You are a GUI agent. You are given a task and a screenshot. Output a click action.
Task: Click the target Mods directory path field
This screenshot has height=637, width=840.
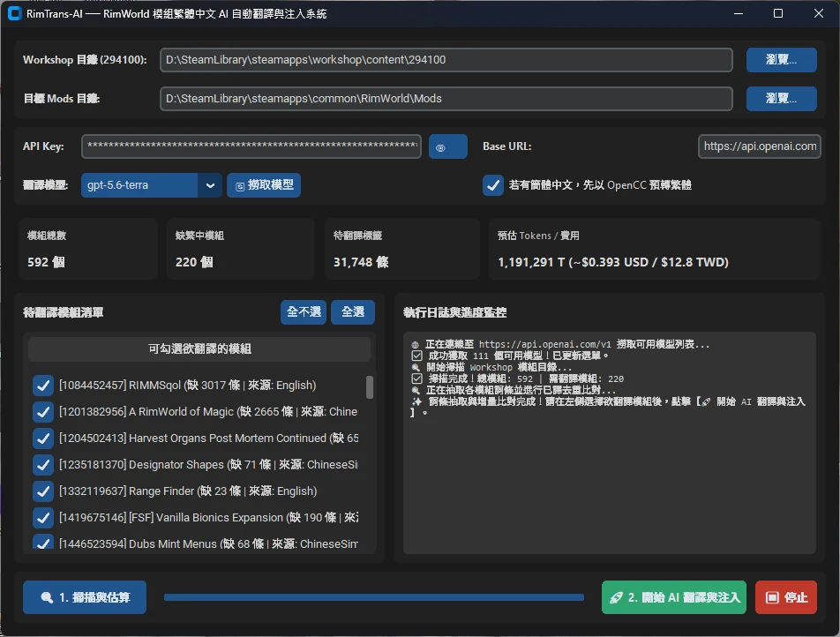[446, 99]
